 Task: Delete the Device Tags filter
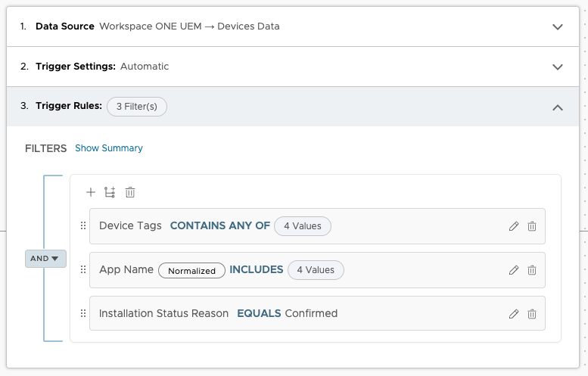tap(532, 226)
